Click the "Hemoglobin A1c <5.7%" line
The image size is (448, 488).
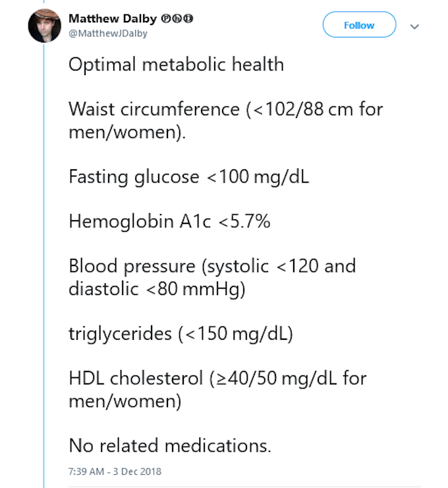tap(169, 221)
